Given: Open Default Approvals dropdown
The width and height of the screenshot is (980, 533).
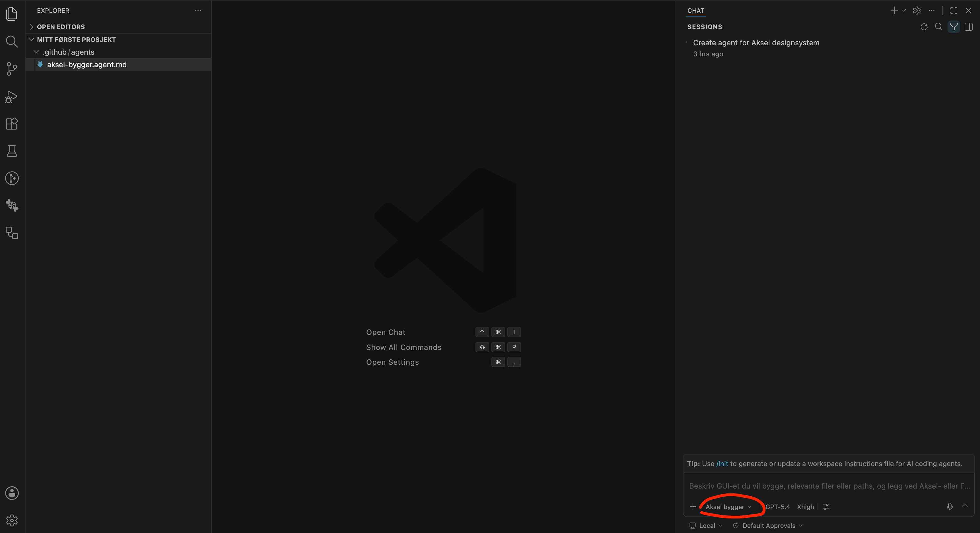Looking at the screenshot, I should 768,525.
